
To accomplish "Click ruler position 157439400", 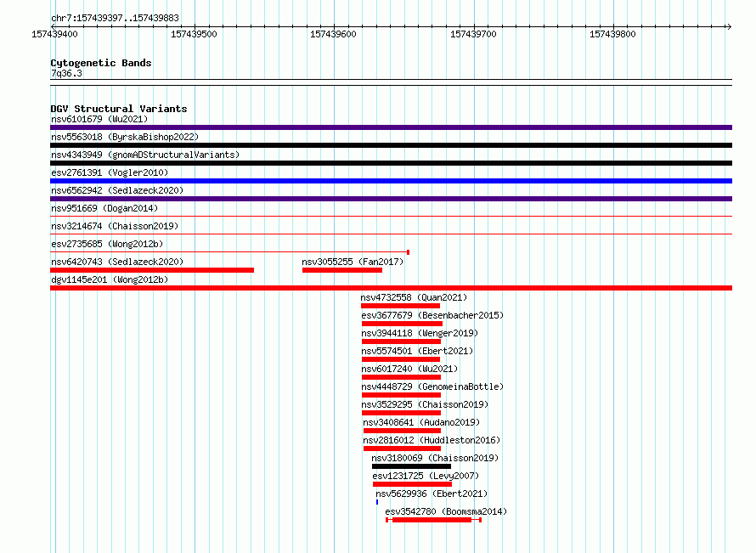I will click(54, 34).
